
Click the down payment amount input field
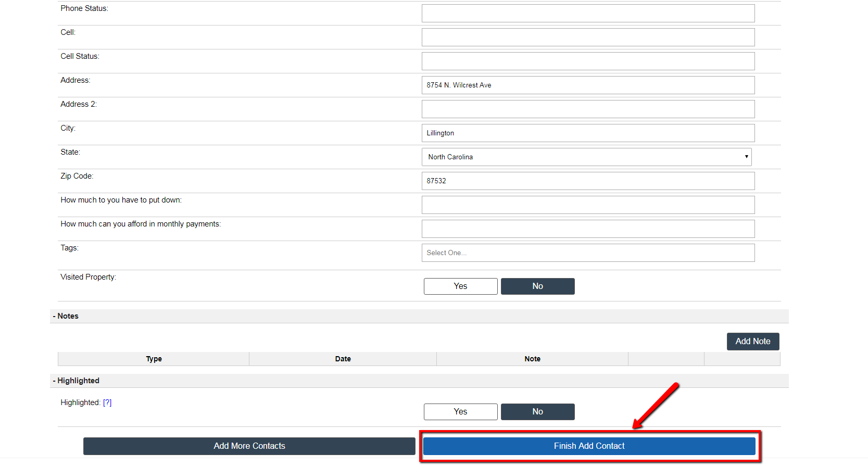(588, 205)
